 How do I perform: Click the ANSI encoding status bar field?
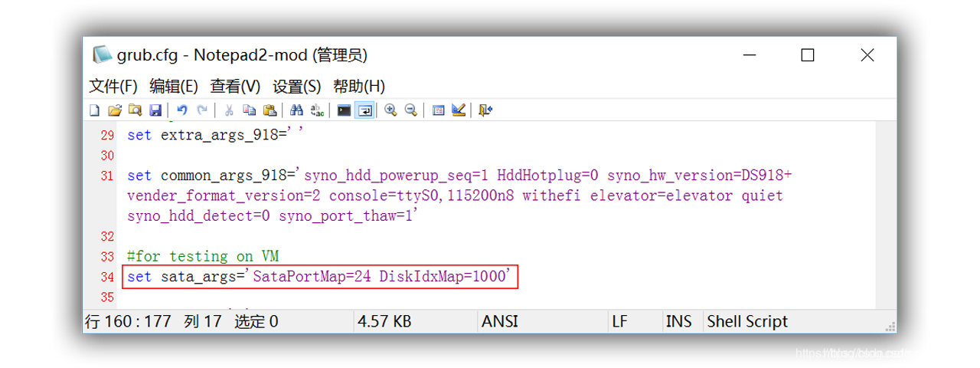[541, 322]
